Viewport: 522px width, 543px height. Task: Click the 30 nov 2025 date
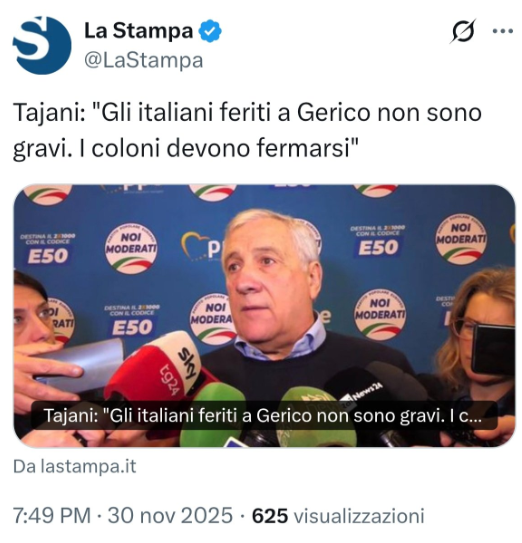pos(170,515)
